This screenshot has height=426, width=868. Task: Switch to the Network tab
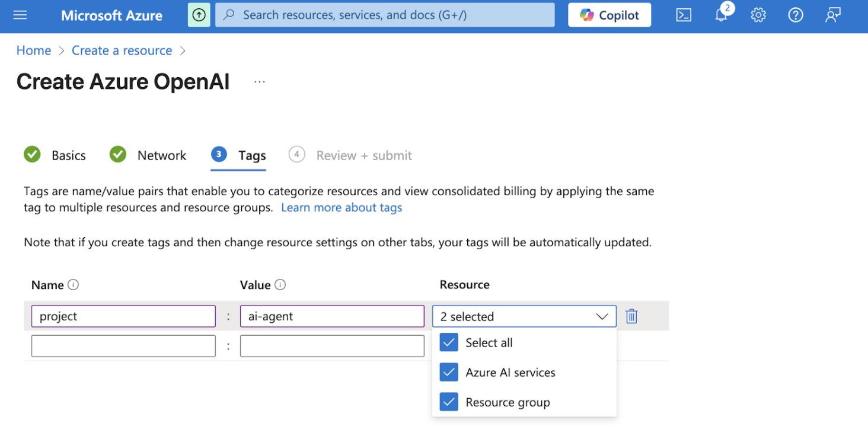point(161,155)
